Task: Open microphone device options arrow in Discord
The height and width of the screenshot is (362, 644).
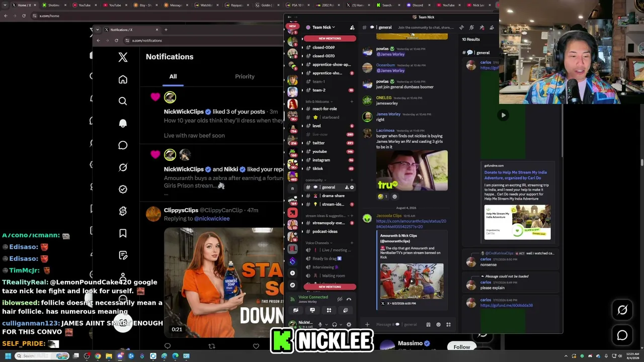Action: point(326,324)
